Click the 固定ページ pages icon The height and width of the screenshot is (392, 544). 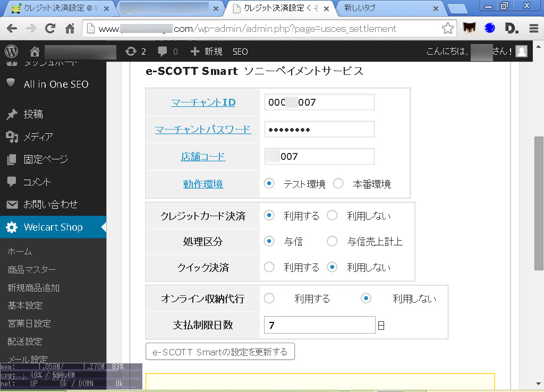tap(12, 159)
